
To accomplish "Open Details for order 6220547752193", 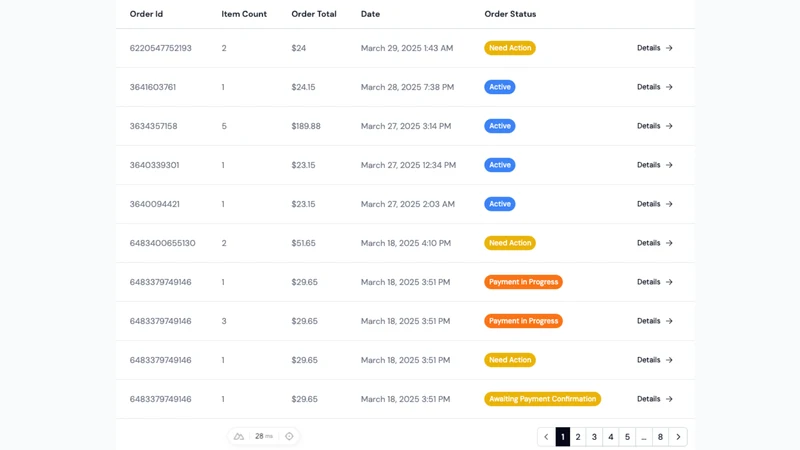I will 655,48.
